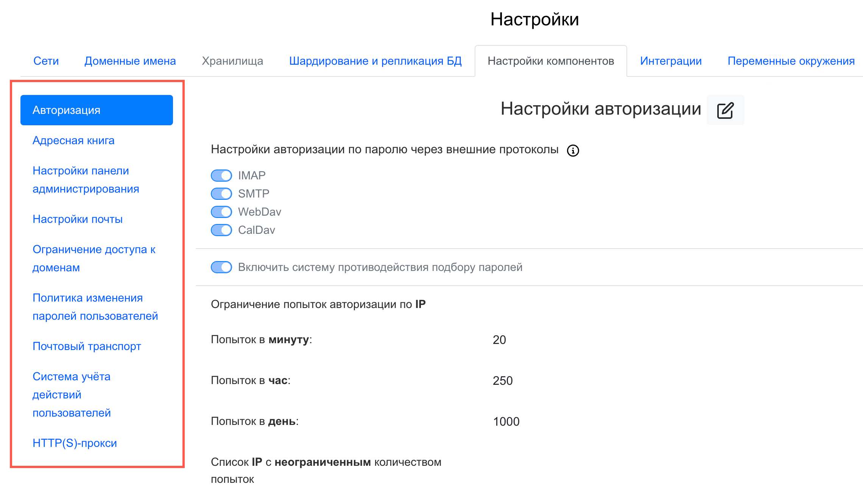The height and width of the screenshot is (504, 863).
Task: Switch to the Доменные имена tab
Action: [x=130, y=61]
